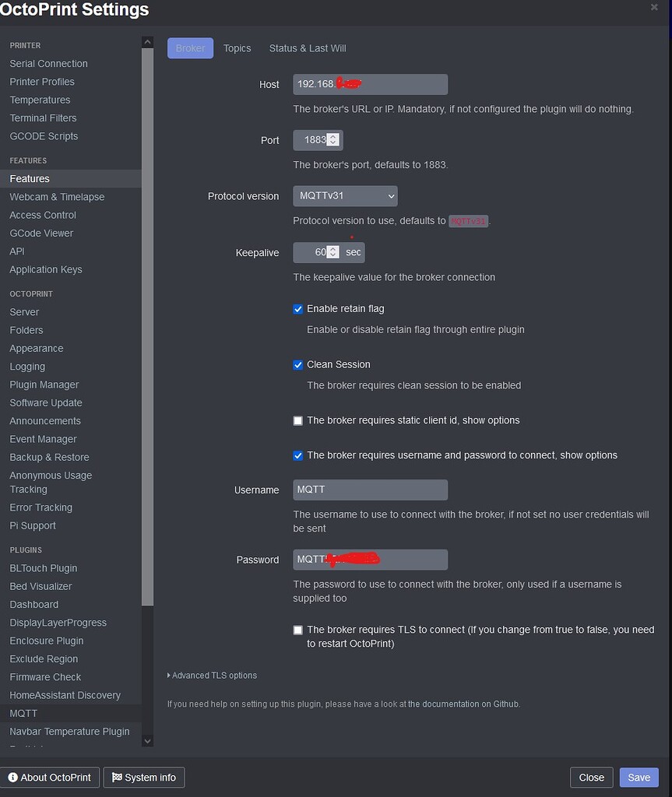This screenshot has width=672, height=797.
Task: Save the MQTT settings
Action: 639,778
